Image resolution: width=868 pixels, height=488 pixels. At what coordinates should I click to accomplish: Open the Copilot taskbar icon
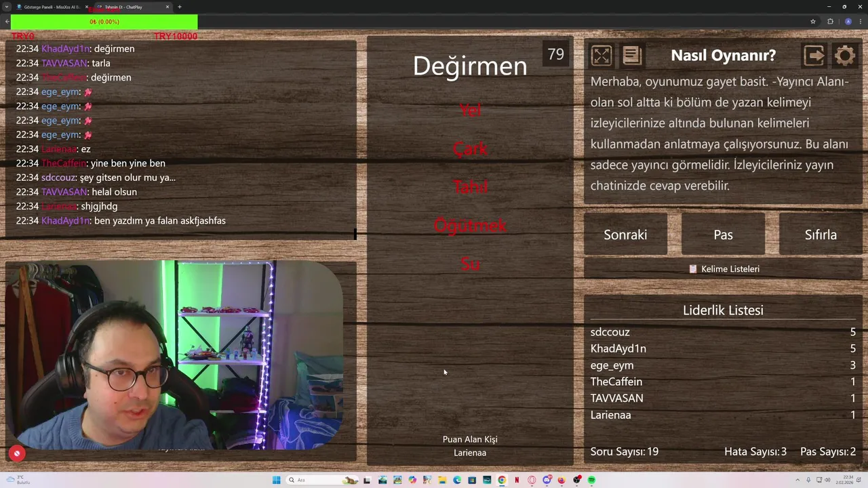tap(412, 480)
